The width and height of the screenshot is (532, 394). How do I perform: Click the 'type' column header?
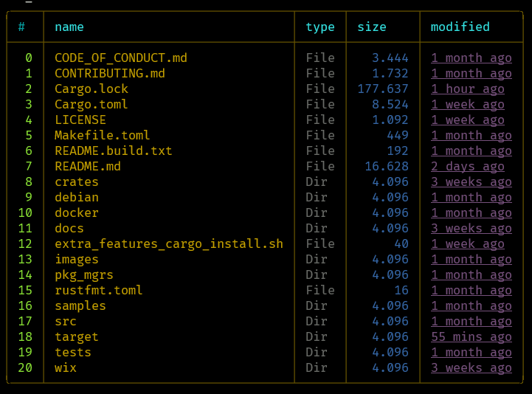pyautogui.click(x=320, y=27)
